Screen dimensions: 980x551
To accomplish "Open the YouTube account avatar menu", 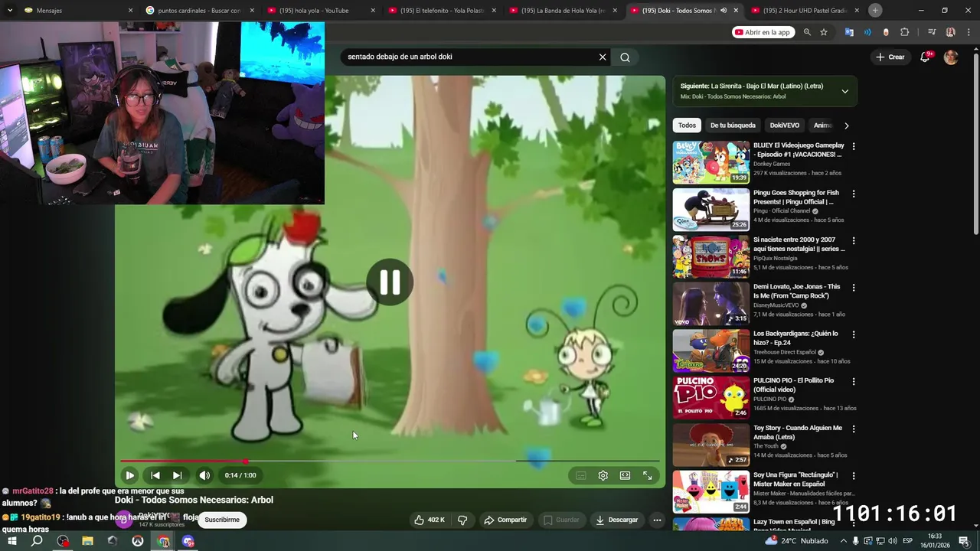I will coord(951,57).
